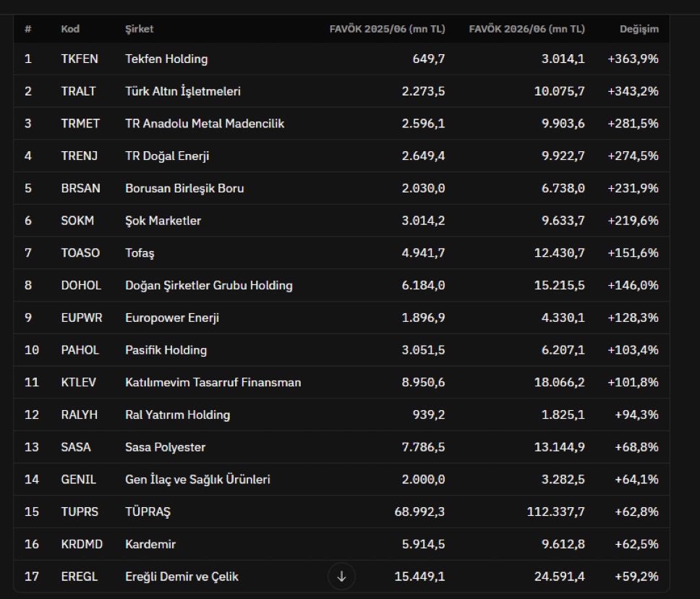Click the 24.591,4 FAVÖK value

pyautogui.click(x=560, y=577)
